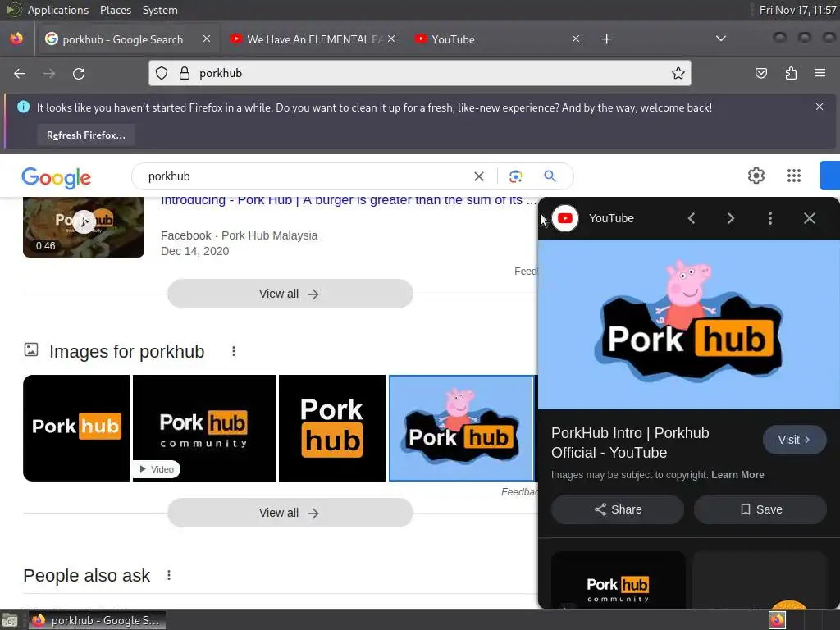Screen dimensions: 840x630
Task: Bookmark this page with the star
Action: point(678,73)
